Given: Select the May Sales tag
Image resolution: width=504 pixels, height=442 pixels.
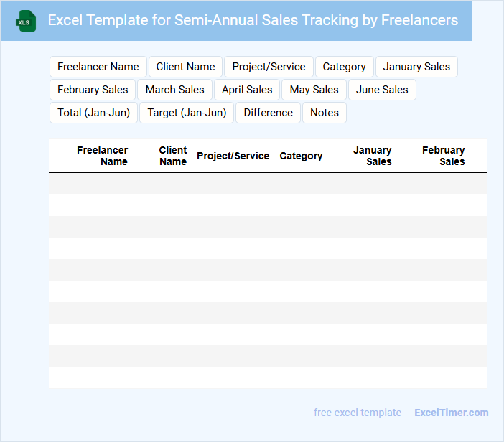Looking at the screenshot, I should [x=314, y=90].
